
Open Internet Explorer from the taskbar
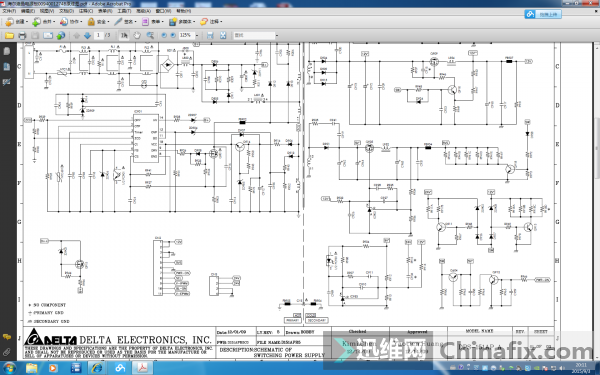pos(97,368)
